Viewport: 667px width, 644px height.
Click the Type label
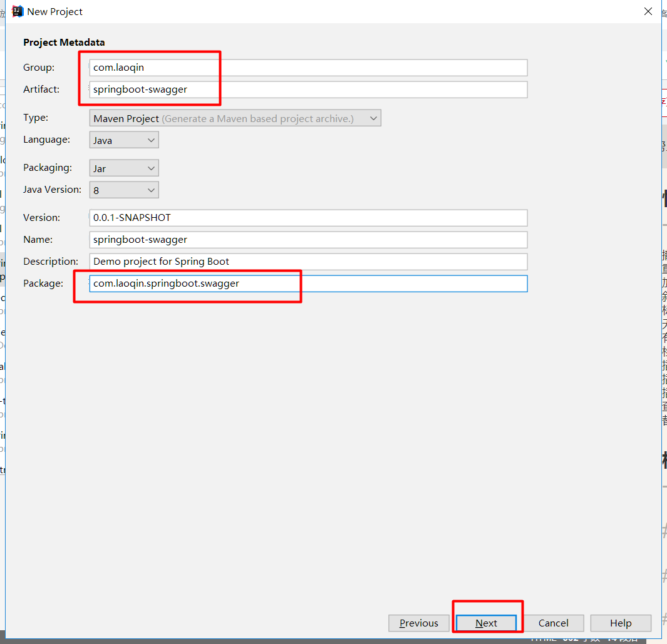click(35, 117)
